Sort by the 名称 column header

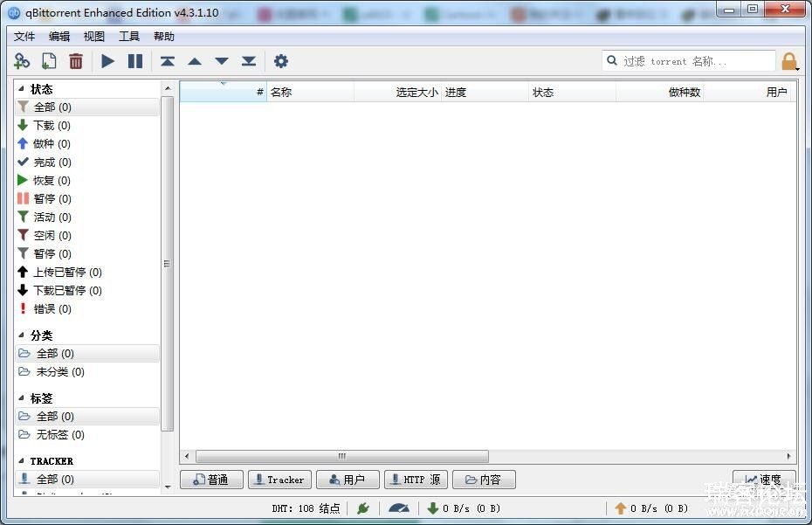click(310, 92)
